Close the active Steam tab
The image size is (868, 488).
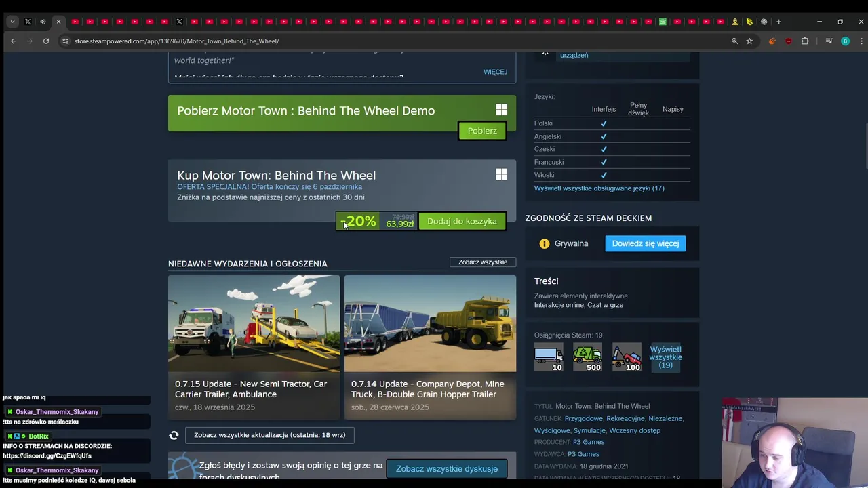click(x=58, y=22)
